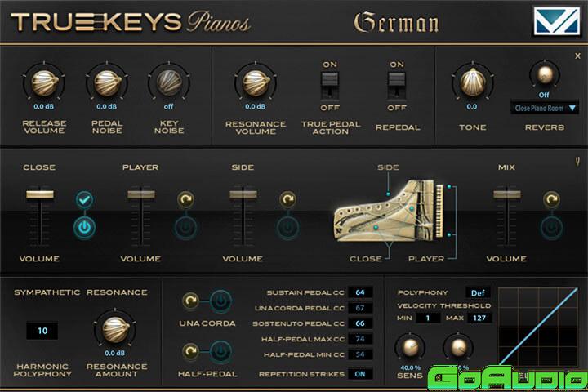Click the Release Volume 0.0 dB readout
The width and height of the screenshot is (588, 392).
tap(44, 106)
